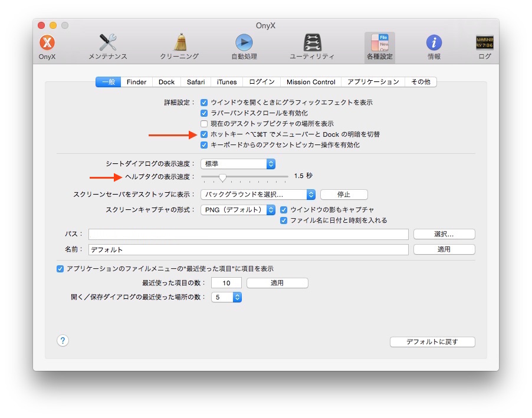
Task: Switch to the その他 tab
Action: point(421,82)
